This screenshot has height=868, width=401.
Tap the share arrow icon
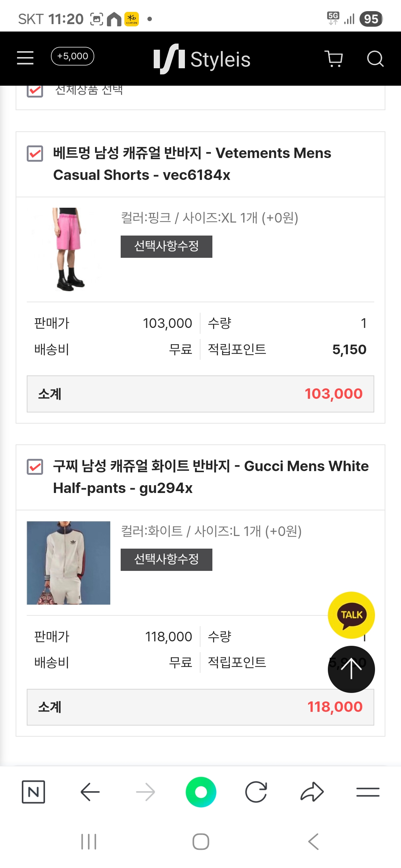click(312, 792)
